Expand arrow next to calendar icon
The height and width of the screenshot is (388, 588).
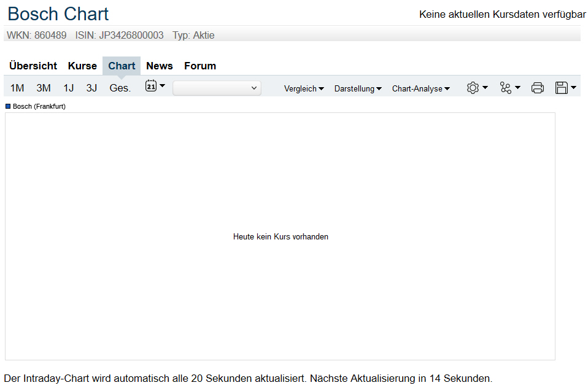click(x=163, y=85)
